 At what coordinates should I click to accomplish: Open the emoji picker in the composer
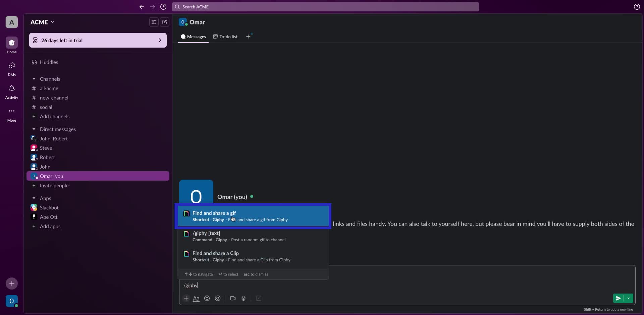207,298
